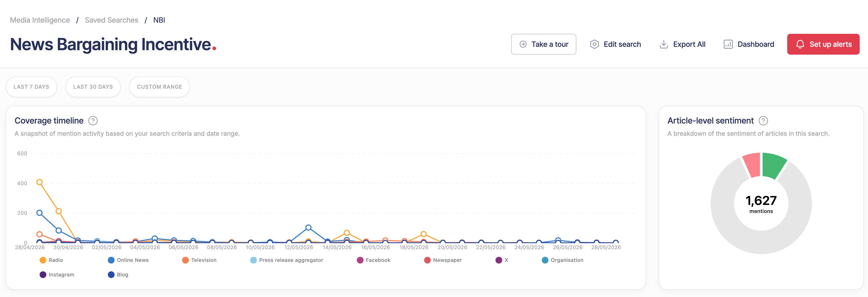Click the Online News point at 28/04/2026
Image resolution: width=868 pixels, height=297 pixels.
[39, 213]
